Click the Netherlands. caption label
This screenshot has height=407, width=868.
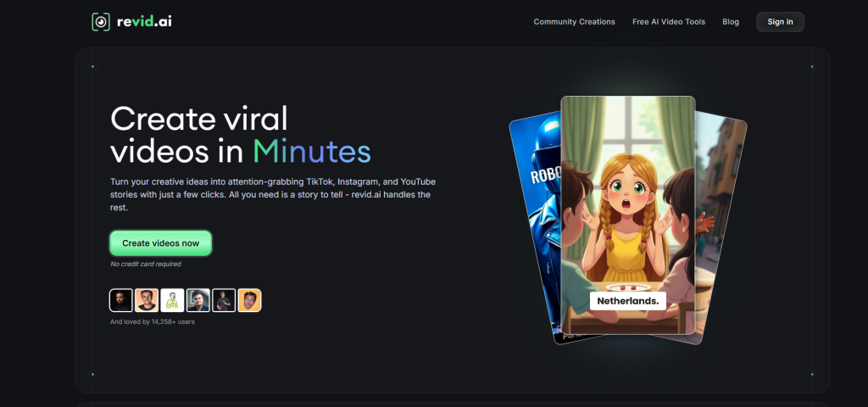point(628,301)
